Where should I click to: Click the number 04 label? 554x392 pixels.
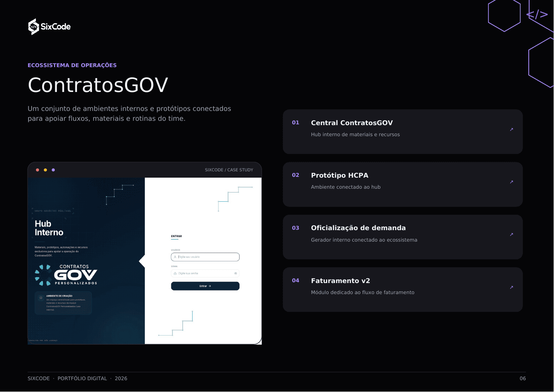pyautogui.click(x=296, y=280)
